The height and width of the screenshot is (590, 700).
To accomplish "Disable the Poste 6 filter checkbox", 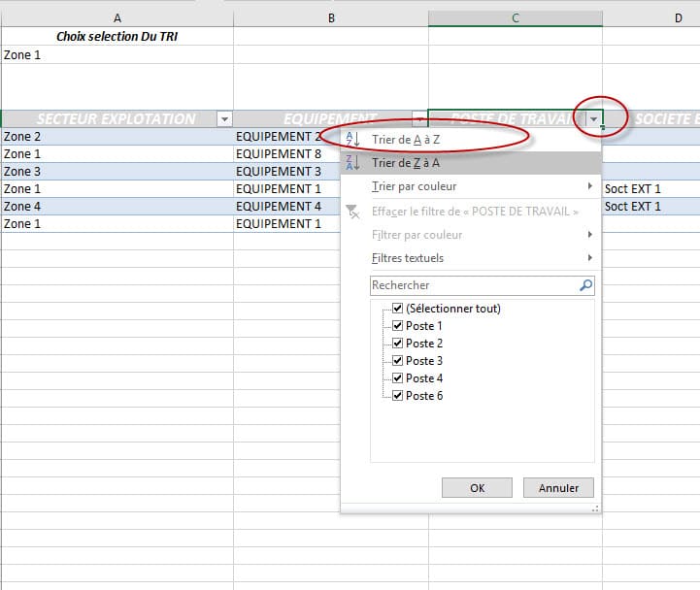I will (397, 396).
